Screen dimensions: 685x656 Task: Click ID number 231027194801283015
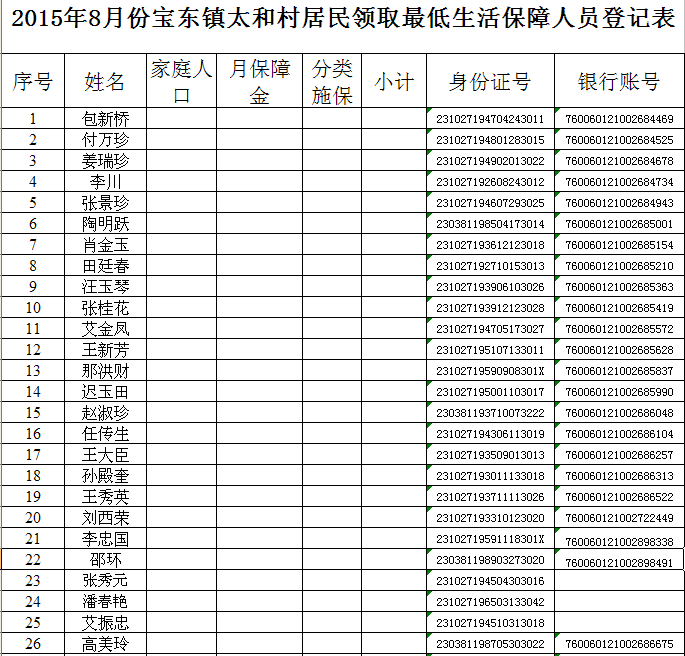pyautogui.click(x=490, y=140)
